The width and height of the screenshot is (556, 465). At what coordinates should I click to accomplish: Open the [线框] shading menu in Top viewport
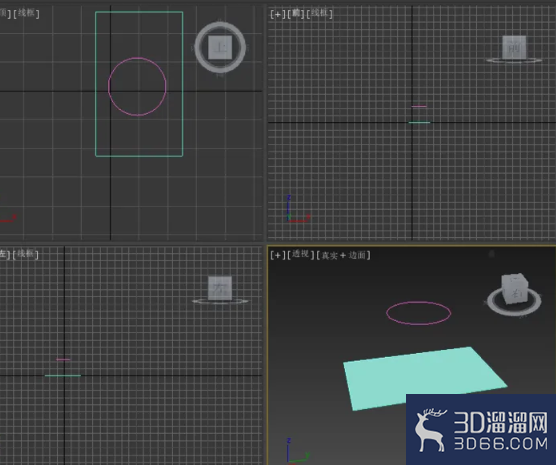tap(26, 14)
